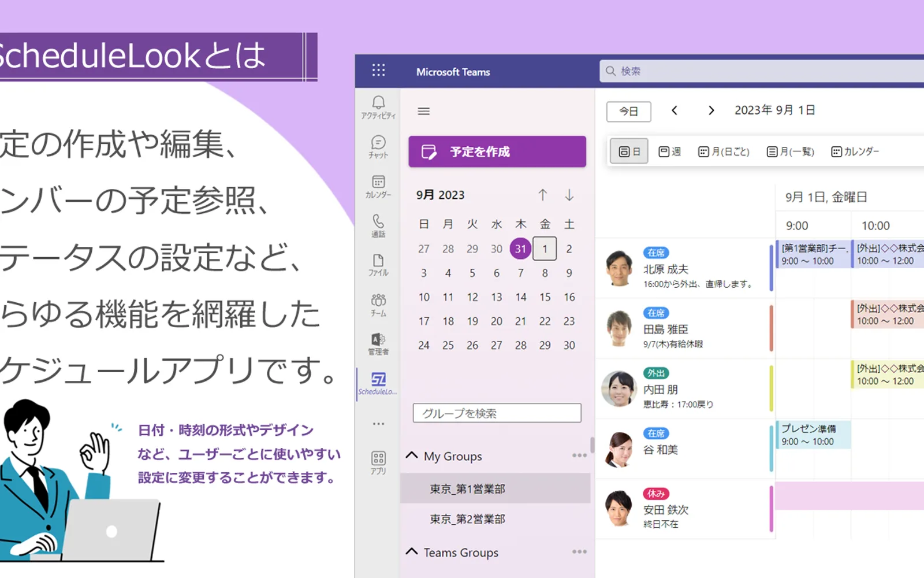This screenshot has width=924, height=578.
Task: Switch to 月(一覧) view
Action: [790, 151]
